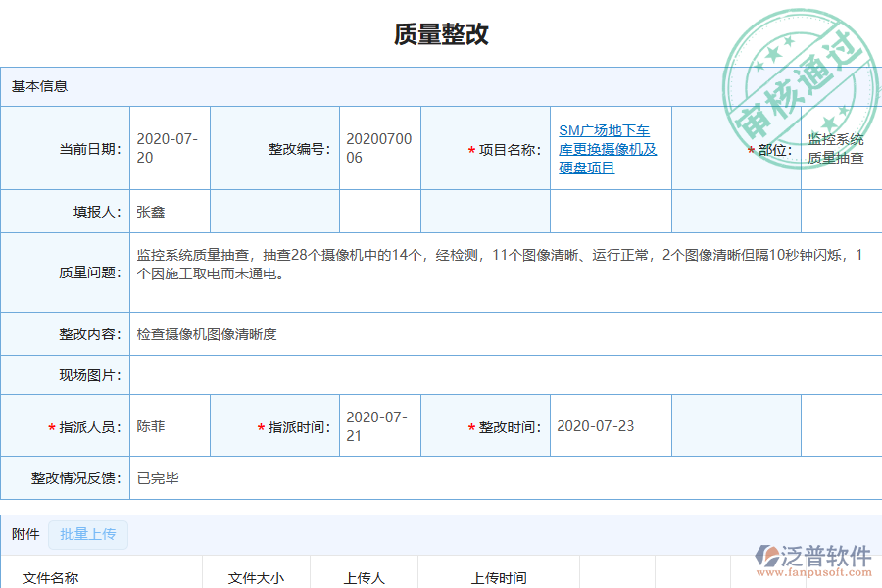
Task: Click the 整改时间 date 2020-07-23
Action: [610, 424]
